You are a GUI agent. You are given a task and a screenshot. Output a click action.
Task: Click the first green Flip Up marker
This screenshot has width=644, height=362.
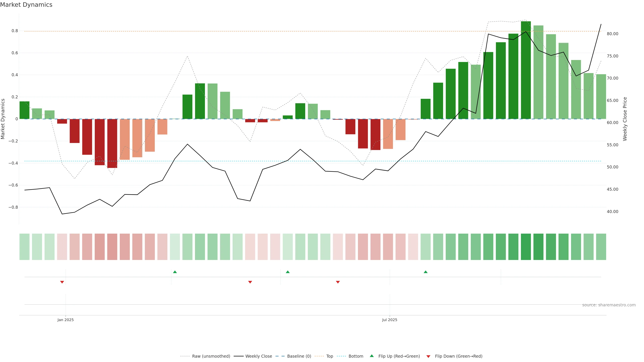tap(175, 272)
